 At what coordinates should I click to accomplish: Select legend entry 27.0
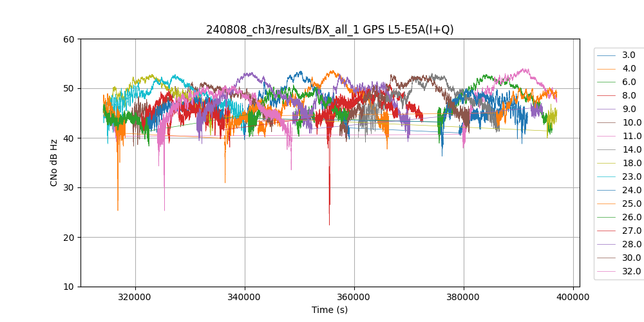point(631,231)
